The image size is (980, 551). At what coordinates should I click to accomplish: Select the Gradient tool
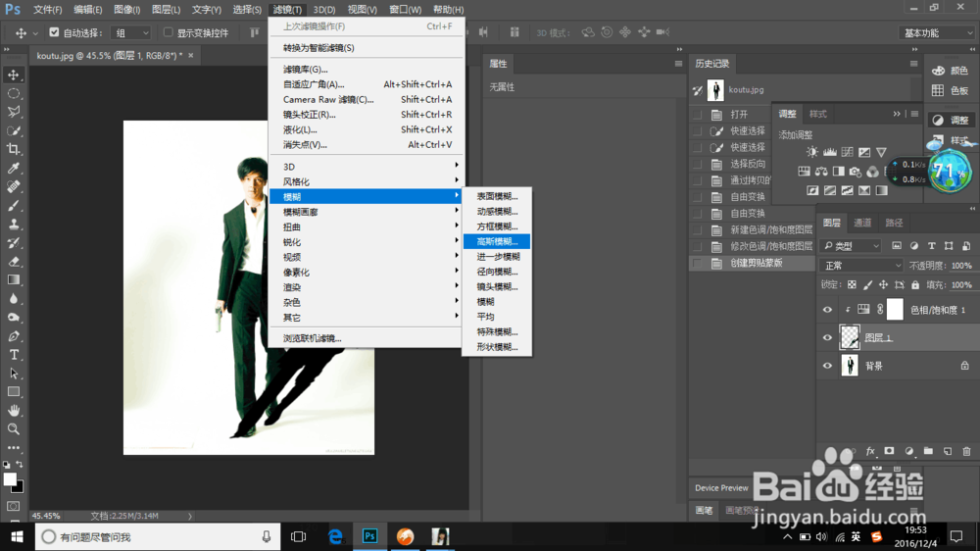[x=13, y=280]
